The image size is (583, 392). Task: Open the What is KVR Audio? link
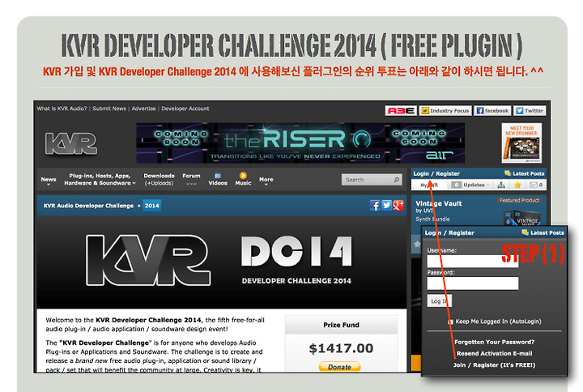point(62,109)
